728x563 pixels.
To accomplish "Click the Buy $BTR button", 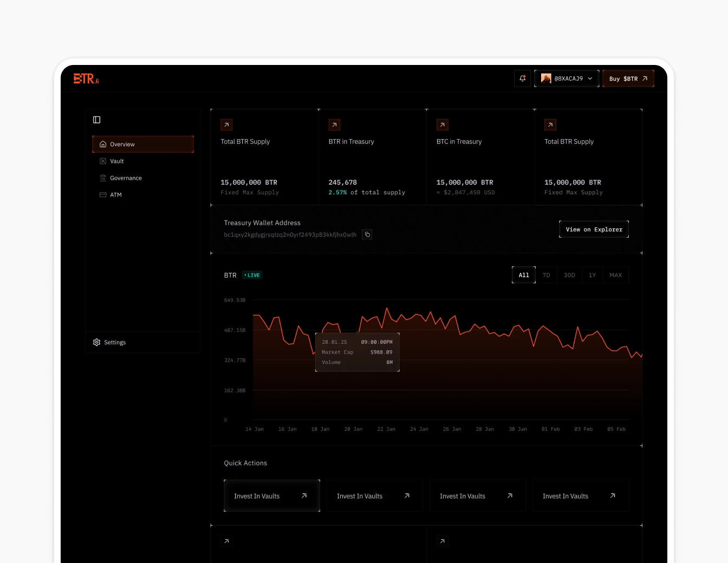I will pos(628,78).
